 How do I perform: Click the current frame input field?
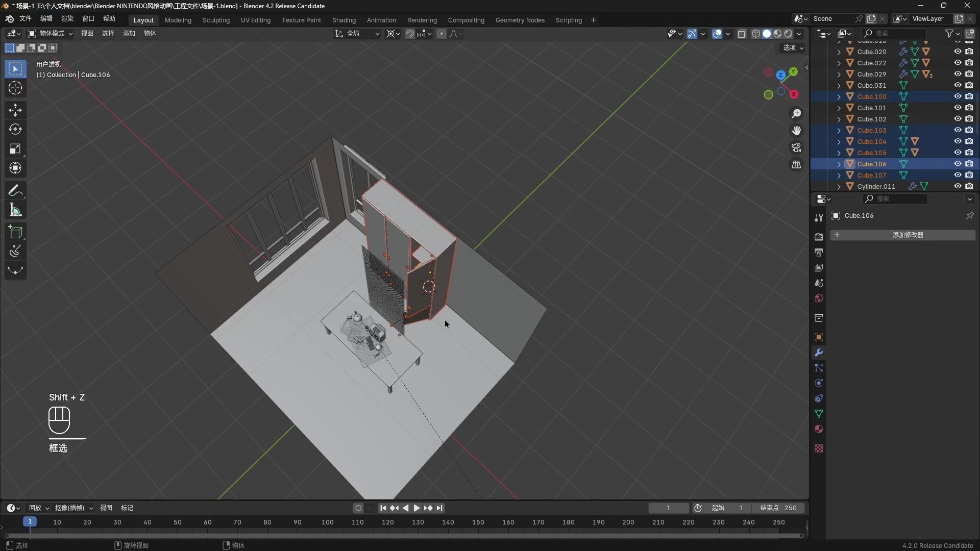669,508
